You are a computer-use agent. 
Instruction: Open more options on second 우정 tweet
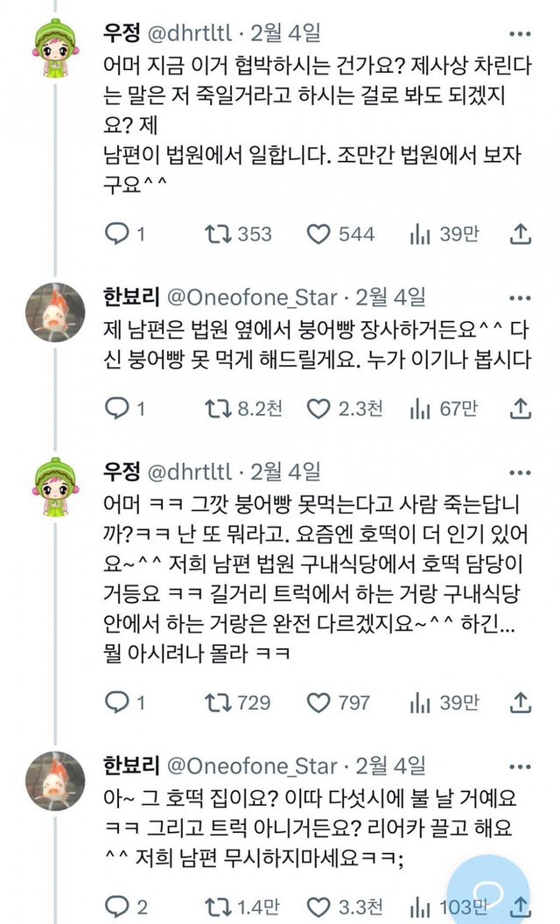point(521,473)
